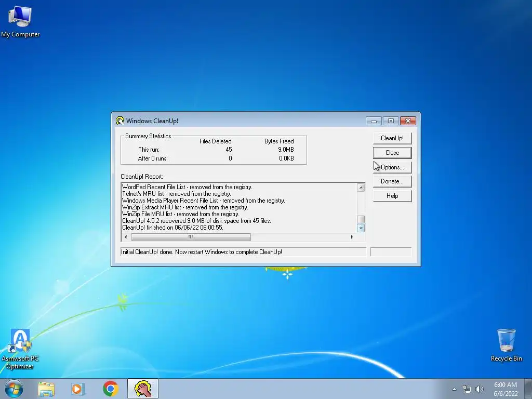Show hidden tray icons arrow
532x399 pixels.
(454, 389)
